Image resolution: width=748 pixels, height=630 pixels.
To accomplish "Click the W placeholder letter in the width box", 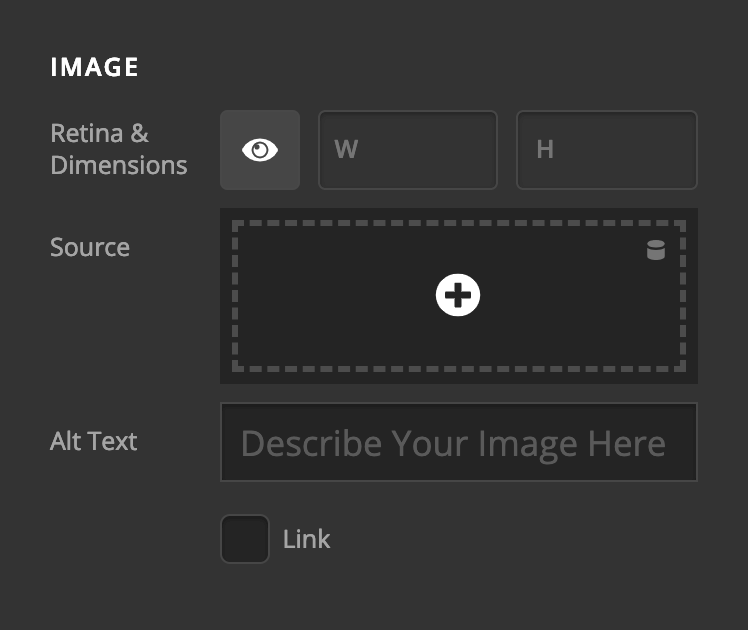I will (x=346, y=150).
